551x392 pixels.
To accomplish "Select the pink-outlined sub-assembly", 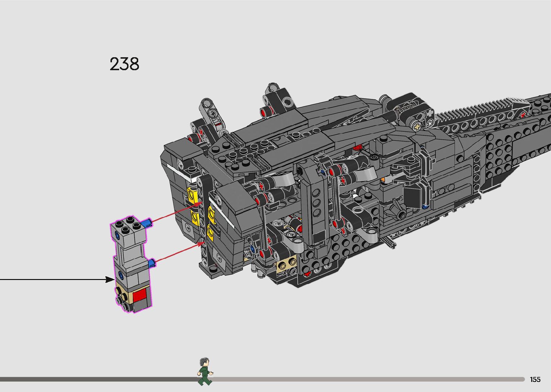I will (x=130, y=264).
